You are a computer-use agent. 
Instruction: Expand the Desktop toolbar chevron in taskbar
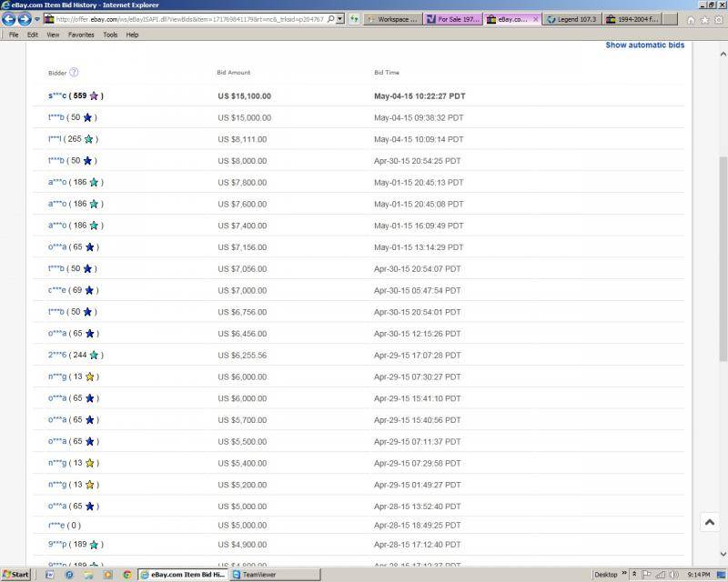pyautogui.click(x=624, y=575)
